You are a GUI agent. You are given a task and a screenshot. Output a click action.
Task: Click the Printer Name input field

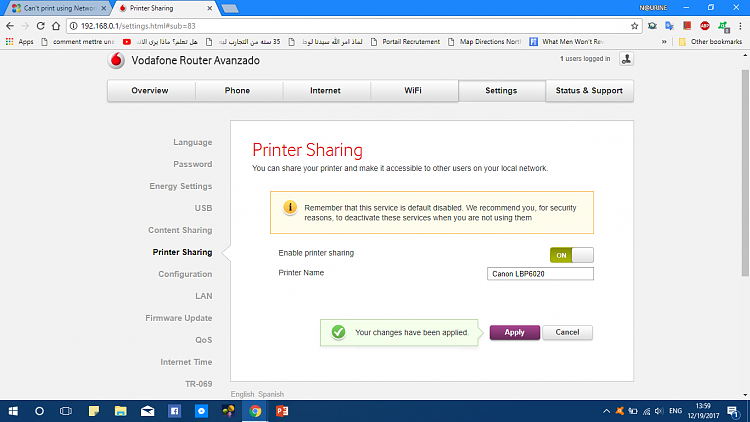[540, 274]
